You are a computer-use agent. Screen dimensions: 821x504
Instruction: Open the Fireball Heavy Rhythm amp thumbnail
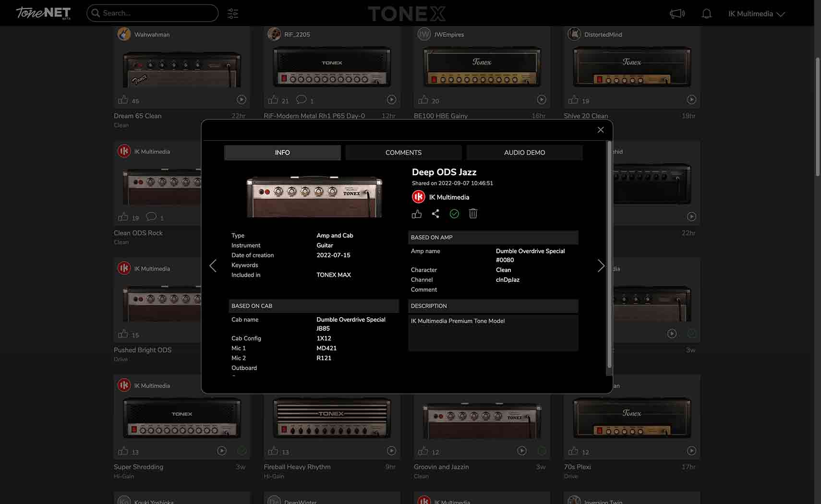(x=332, y=418)
